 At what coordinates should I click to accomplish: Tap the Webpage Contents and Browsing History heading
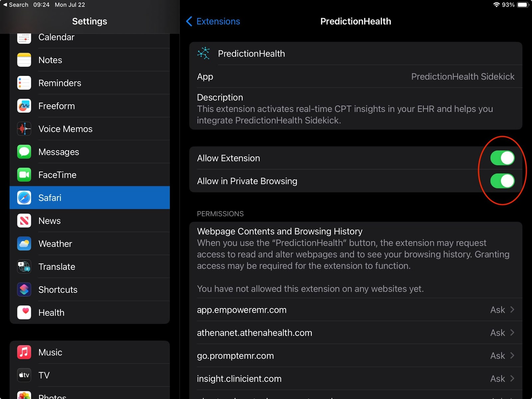pyautogui.click(x=280, y=231)
